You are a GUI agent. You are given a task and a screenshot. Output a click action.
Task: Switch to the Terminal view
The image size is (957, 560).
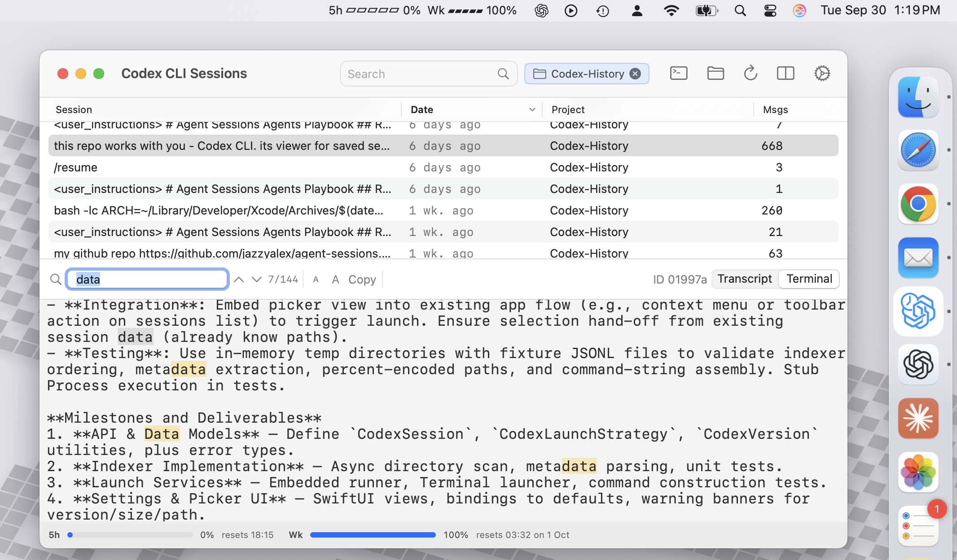809,279
